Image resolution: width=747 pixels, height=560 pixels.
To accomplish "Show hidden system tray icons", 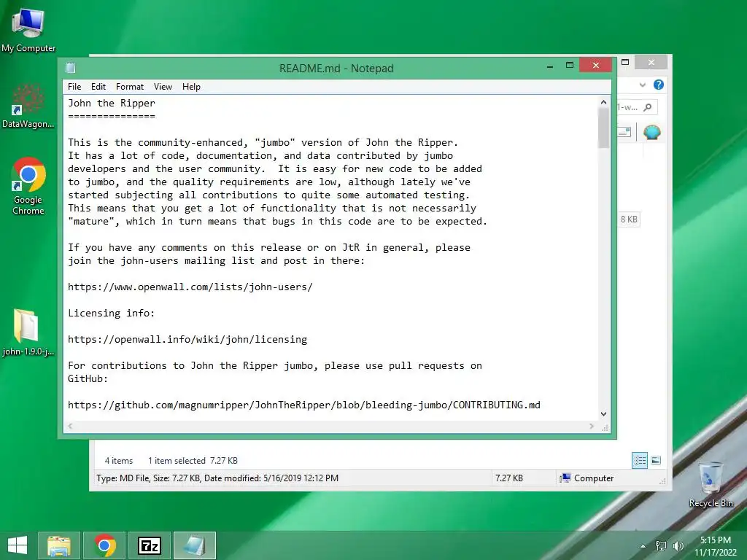I will click(643, 546).
